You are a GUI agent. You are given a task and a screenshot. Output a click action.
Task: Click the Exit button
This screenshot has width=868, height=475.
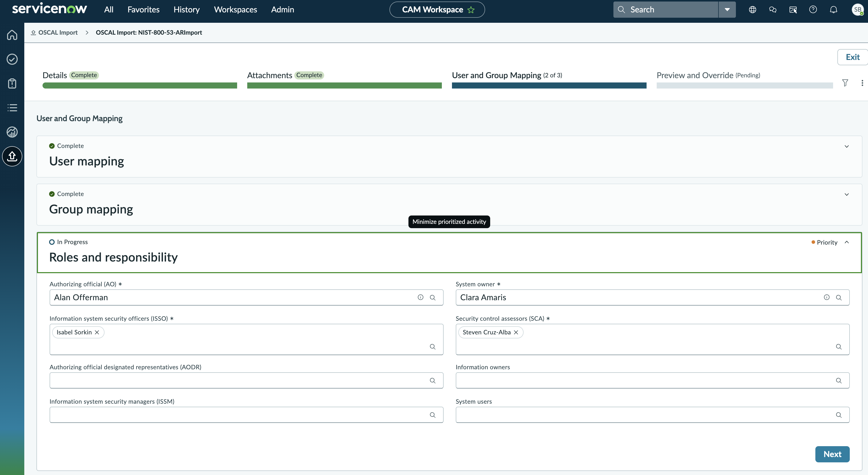[x=853, y=57]
